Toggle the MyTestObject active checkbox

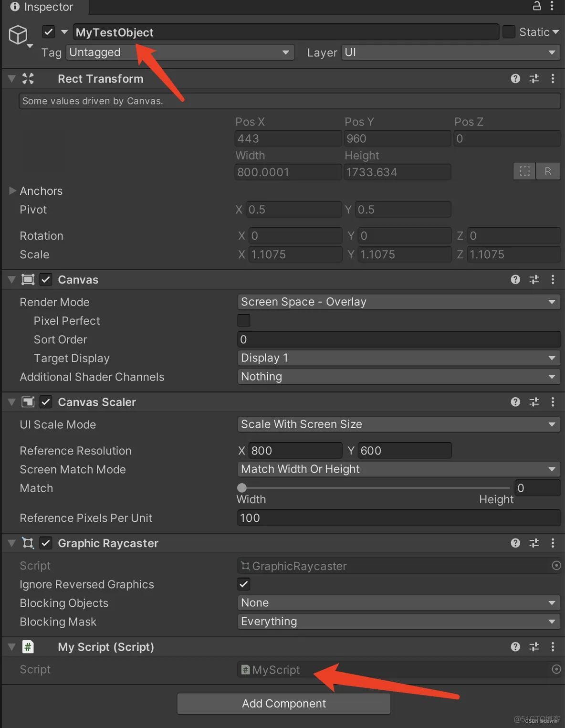(48, 32)
